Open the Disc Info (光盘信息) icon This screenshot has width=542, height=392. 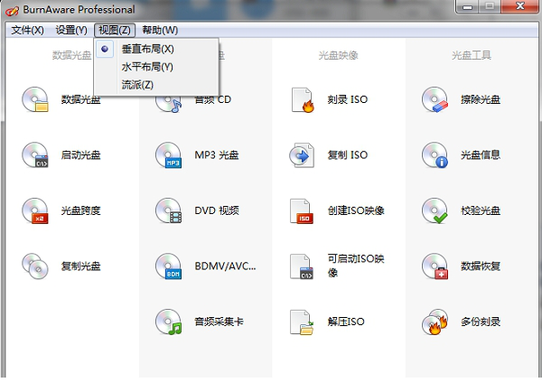[435, 154]
